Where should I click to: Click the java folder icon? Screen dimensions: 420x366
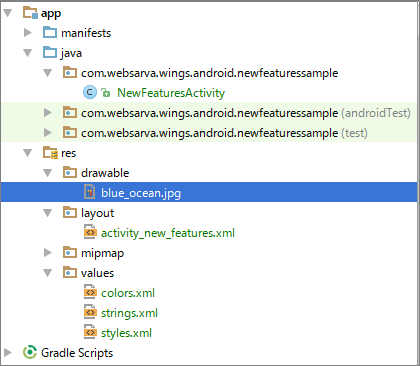50,53
